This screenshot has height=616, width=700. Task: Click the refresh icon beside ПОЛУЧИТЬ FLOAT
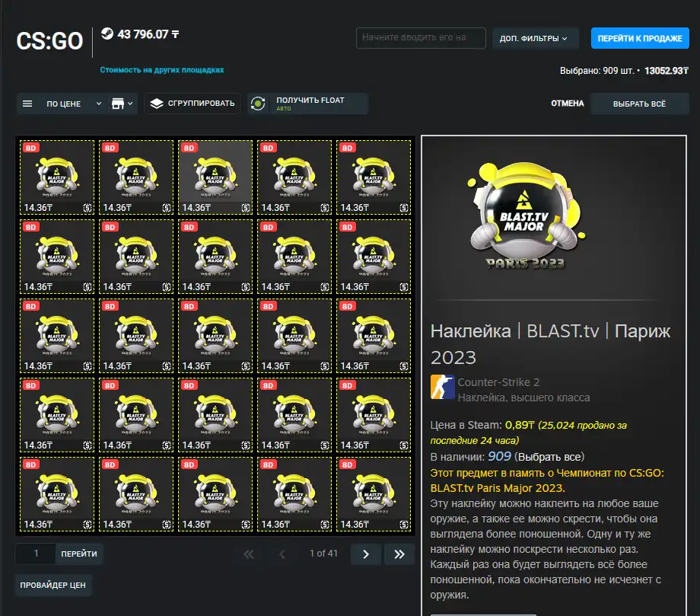point(258,104)
